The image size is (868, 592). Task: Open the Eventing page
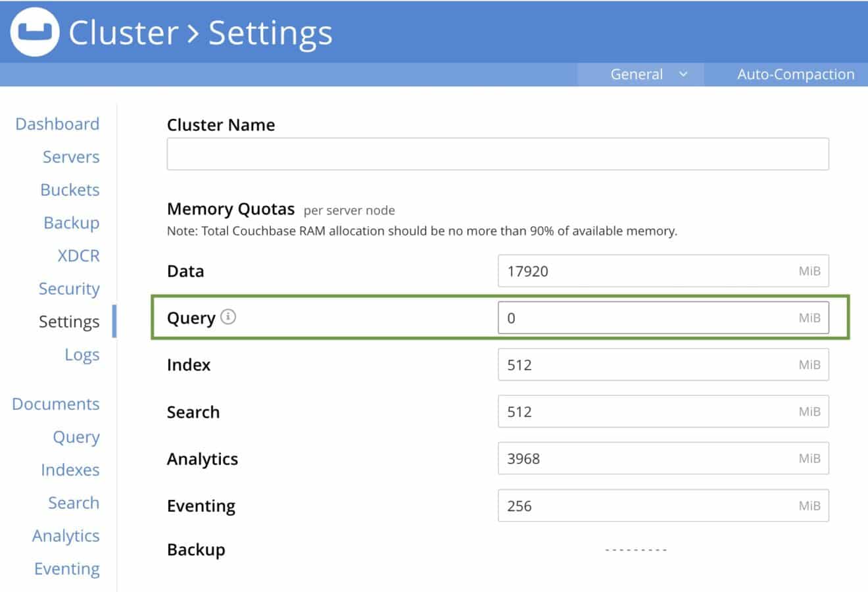67,568
